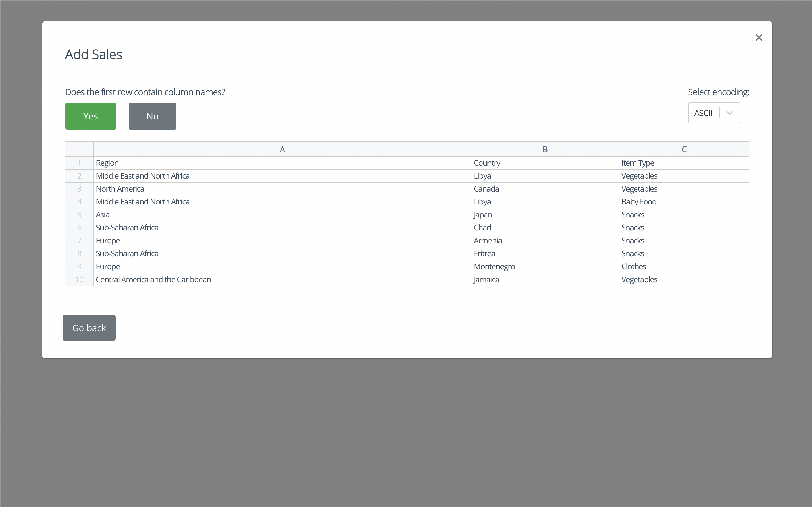
Task: Click the Baby Food cell
Action: click(683, 202)
